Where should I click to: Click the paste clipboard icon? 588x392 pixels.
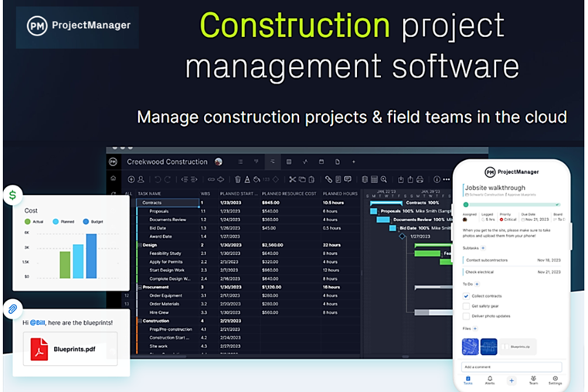pos(311,179)
